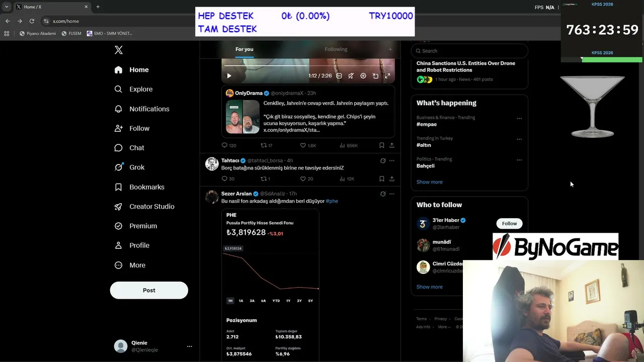
Task: Click the Post button
Action: click(x=149, y=290)
